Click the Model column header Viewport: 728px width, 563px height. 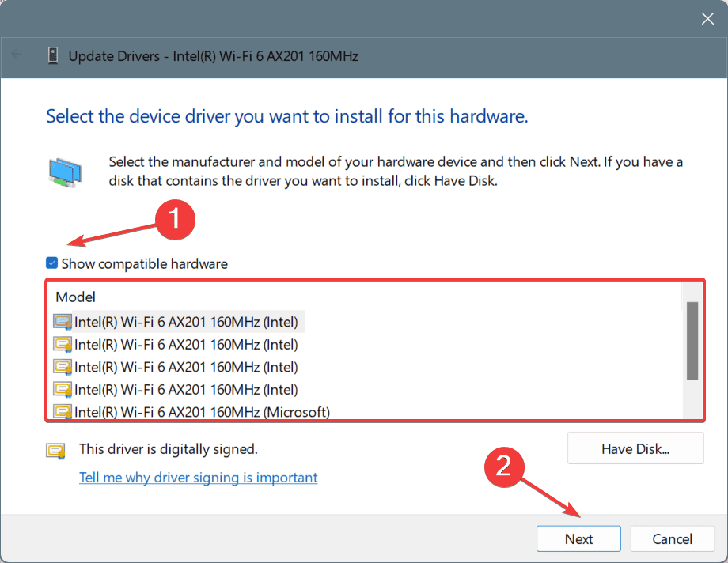75,297
